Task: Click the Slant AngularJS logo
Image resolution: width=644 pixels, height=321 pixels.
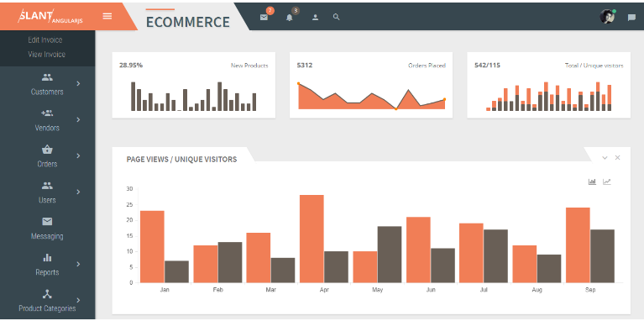Action: [x=50, y=17]
